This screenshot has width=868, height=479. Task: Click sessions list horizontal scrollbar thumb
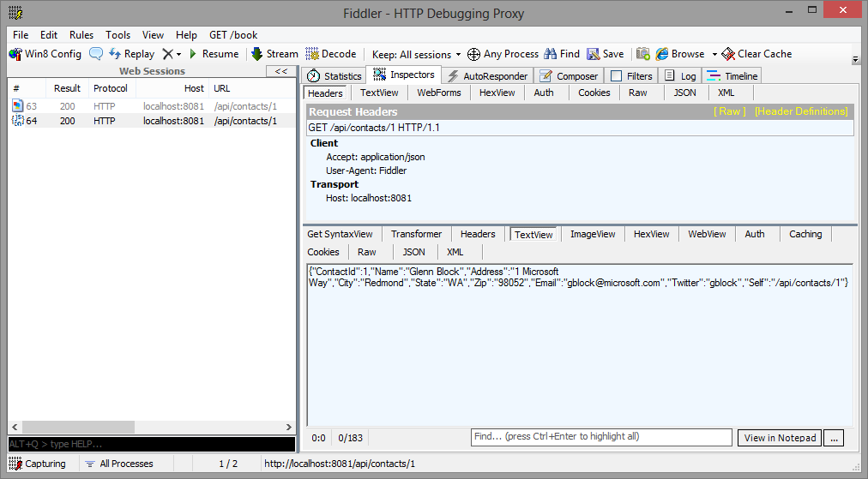click(77, 427)
